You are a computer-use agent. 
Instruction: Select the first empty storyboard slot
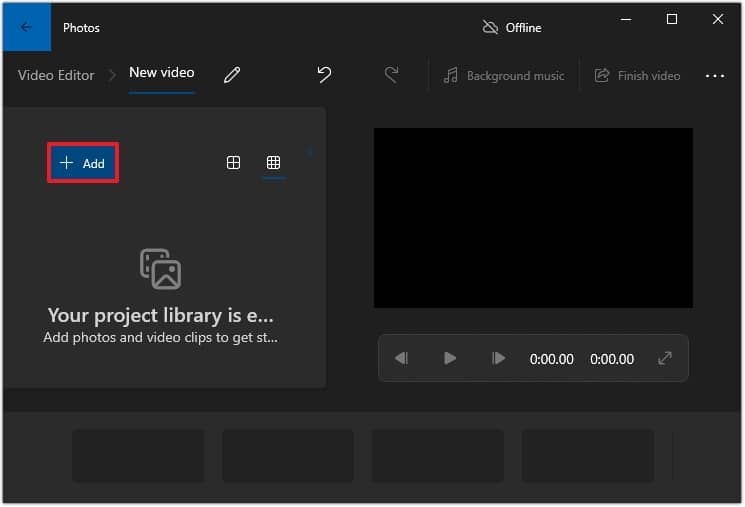pyautogui.click(x=138, y=456)
